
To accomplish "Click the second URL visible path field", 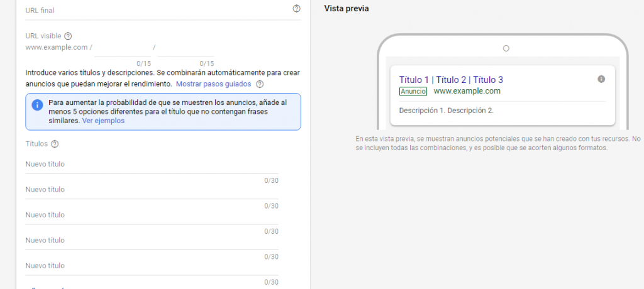I will tap(186, 48).
